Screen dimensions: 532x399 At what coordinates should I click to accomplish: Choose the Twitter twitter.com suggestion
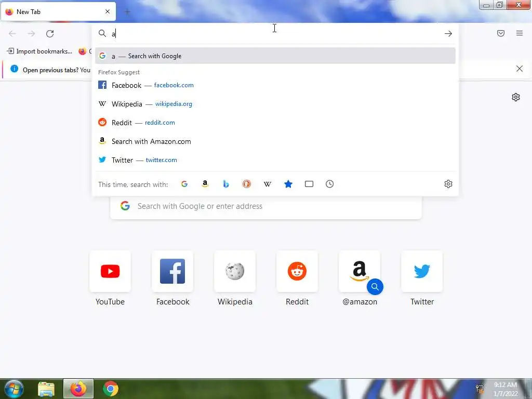click(275, 160)
